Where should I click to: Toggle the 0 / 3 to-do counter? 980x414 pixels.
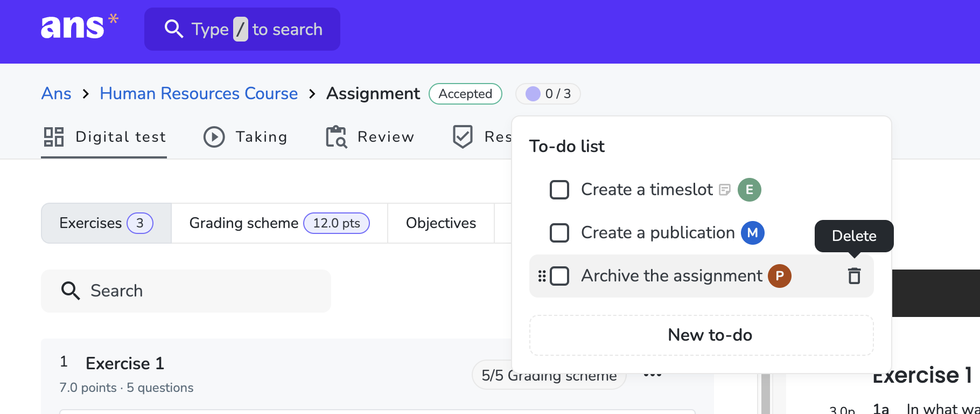click(548, 94)
